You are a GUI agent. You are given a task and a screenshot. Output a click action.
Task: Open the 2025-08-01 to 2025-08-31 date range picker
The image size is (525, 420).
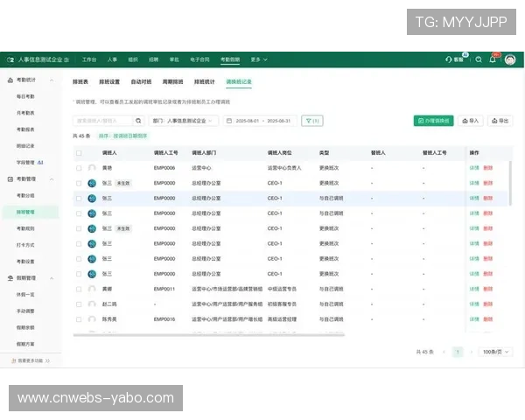260,121
